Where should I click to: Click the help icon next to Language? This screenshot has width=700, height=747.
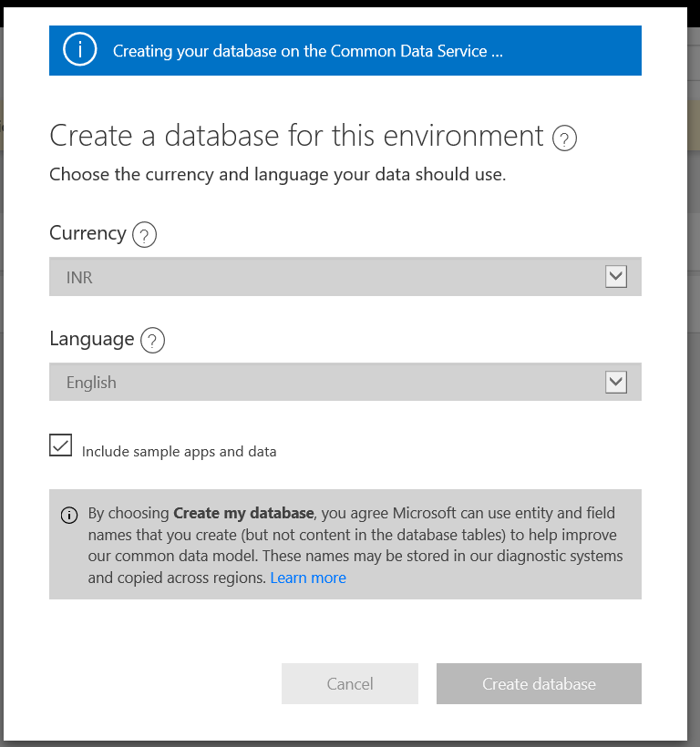(x=152, y=341)
